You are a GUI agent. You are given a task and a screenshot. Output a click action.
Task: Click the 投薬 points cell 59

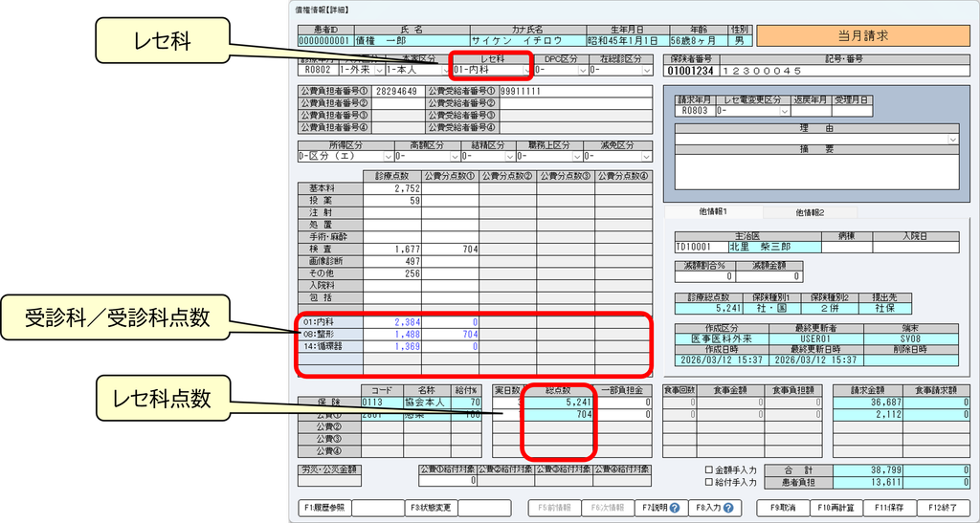(391, 201)
